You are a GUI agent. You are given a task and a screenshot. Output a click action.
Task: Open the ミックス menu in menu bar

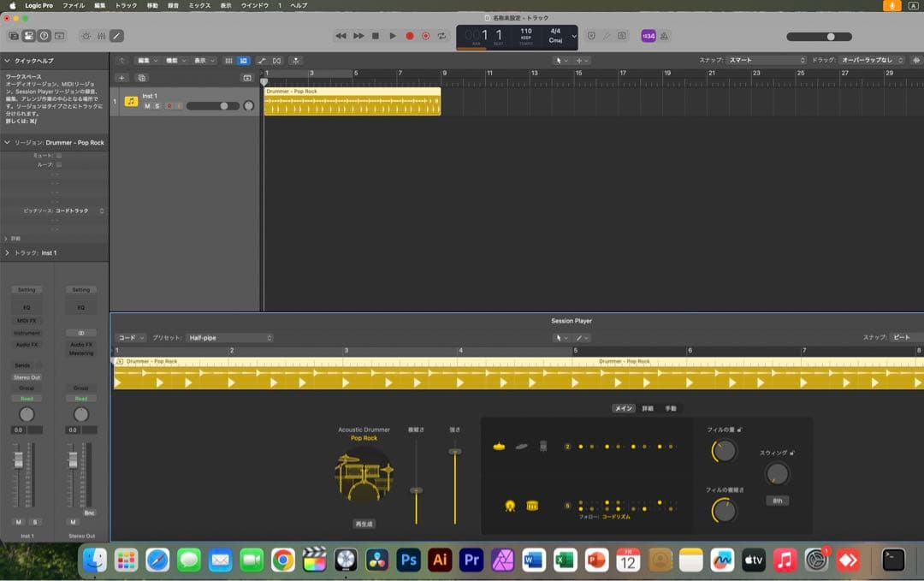pos(198,5)
